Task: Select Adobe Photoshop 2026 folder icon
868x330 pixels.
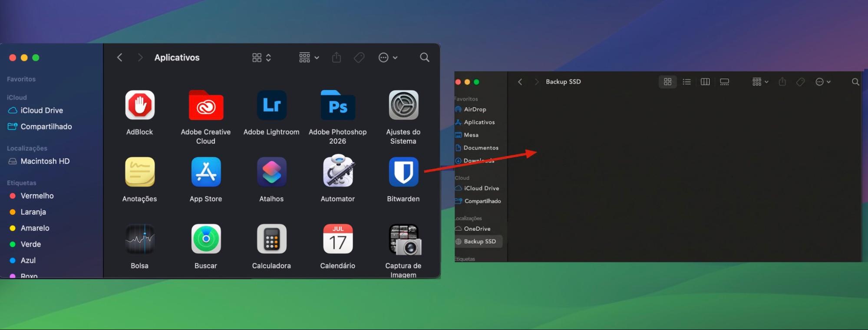Action: coord(338,105)
